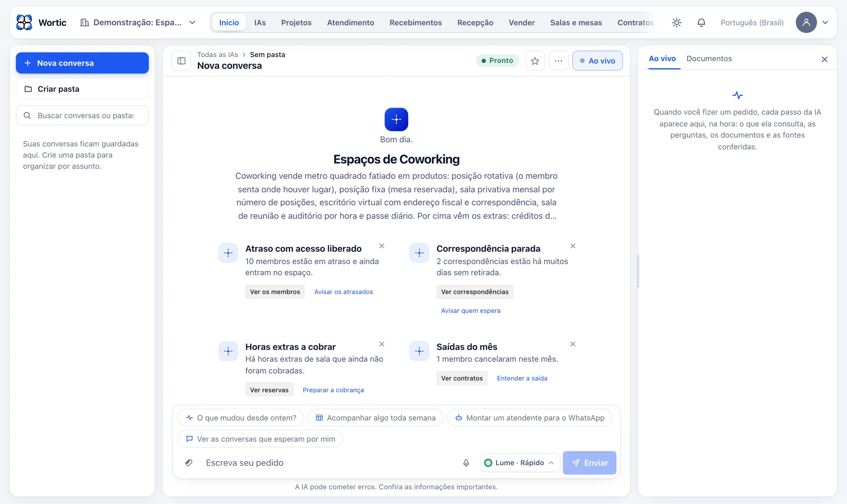Open the Salas e mesas tab
The image size is (847, 504).
point(576,22)
